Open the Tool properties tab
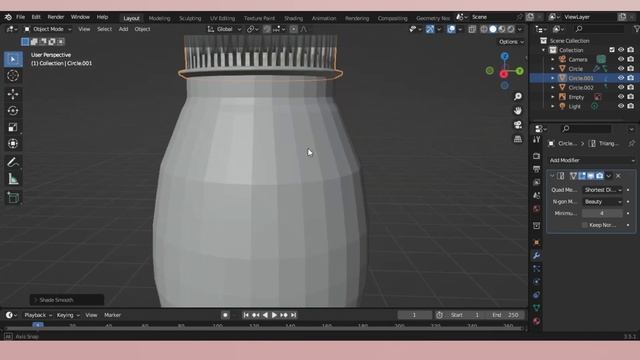The width and height of the screenshot is (640, 360). click(536, 140)
